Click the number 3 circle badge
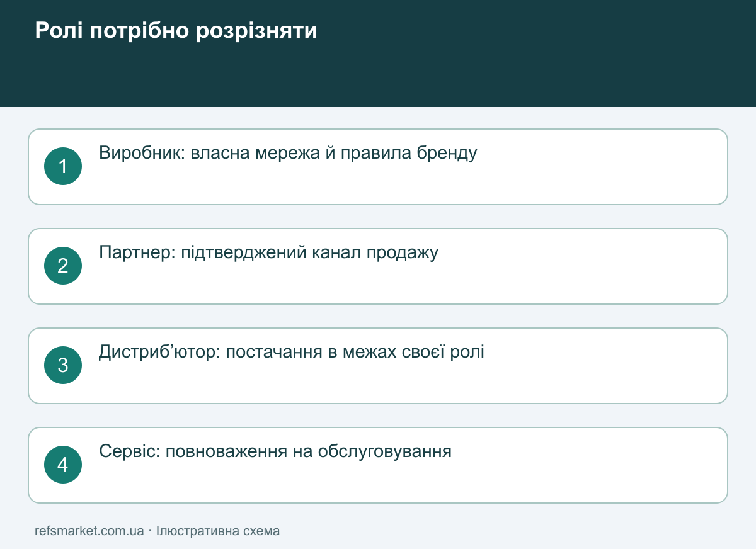 pos(63,365)
